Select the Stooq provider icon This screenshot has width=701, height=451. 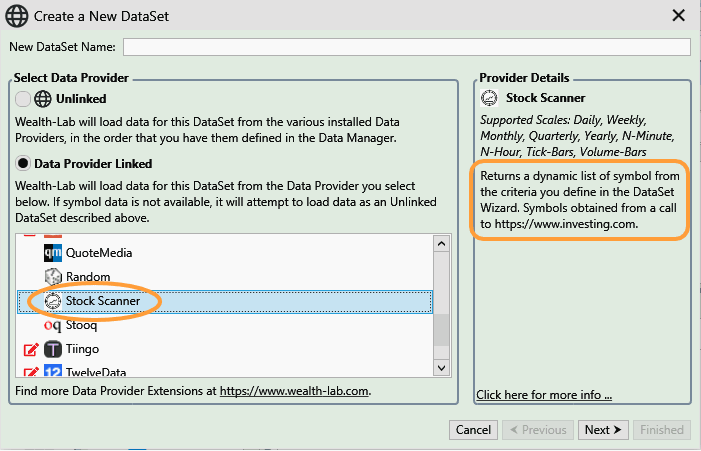tap(53, 325)
